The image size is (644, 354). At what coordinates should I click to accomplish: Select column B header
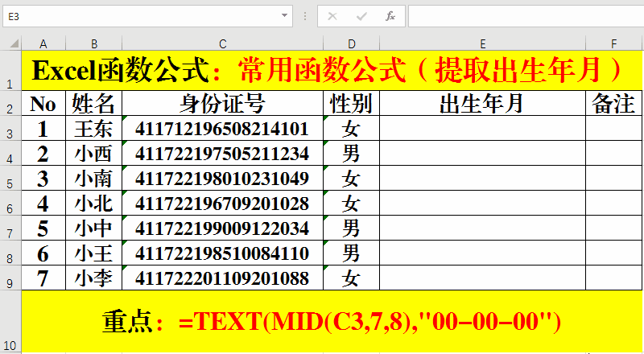click(x=93, y=43)
